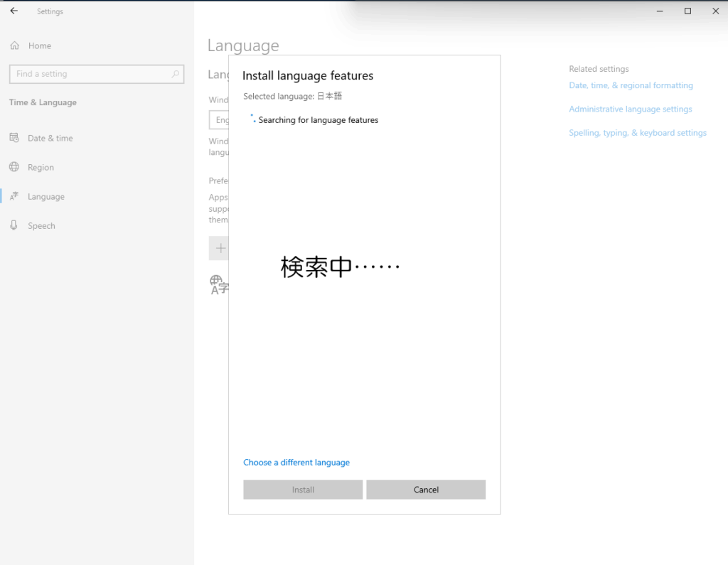Maximize the Settings window
This screenshot has height=565, width=728.
(687, 11)
